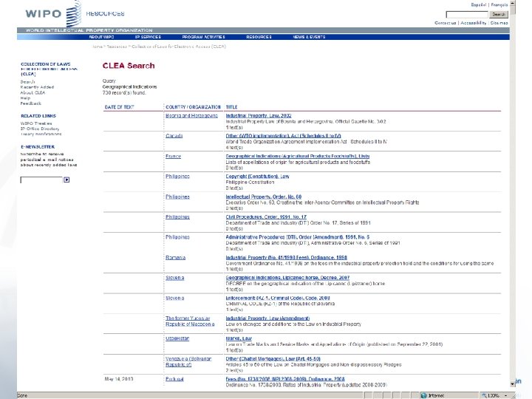Open Treaty notifications related link
Image resolution: width=532 pixels, height=399 pixels.
click(41, 134)
